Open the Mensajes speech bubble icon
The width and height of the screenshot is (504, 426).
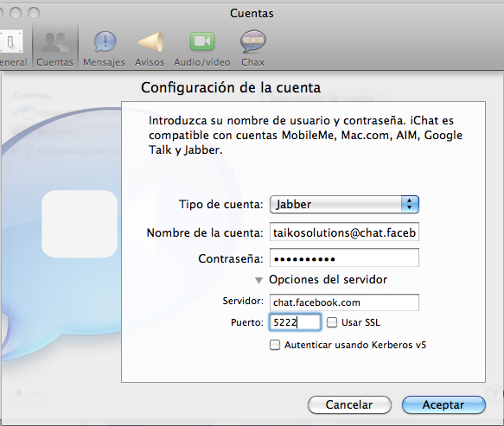tap(105, 41)
